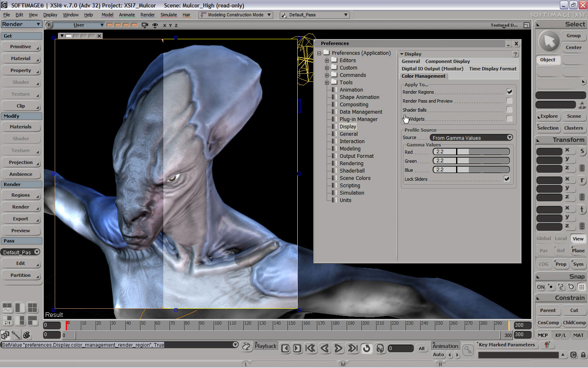Screen dimensions: 588x368
Task: Click the viewport eye display icon
Action: click(155, 25)
